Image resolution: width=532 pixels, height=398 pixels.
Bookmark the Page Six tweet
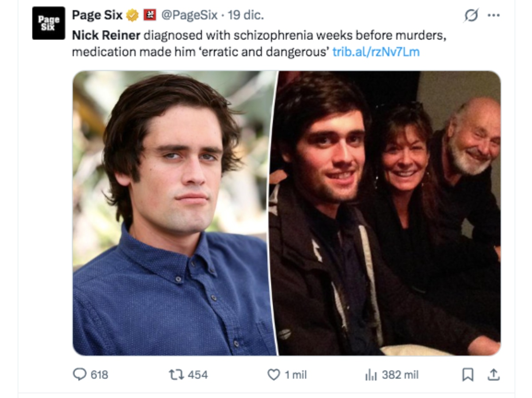coord(468,375)
